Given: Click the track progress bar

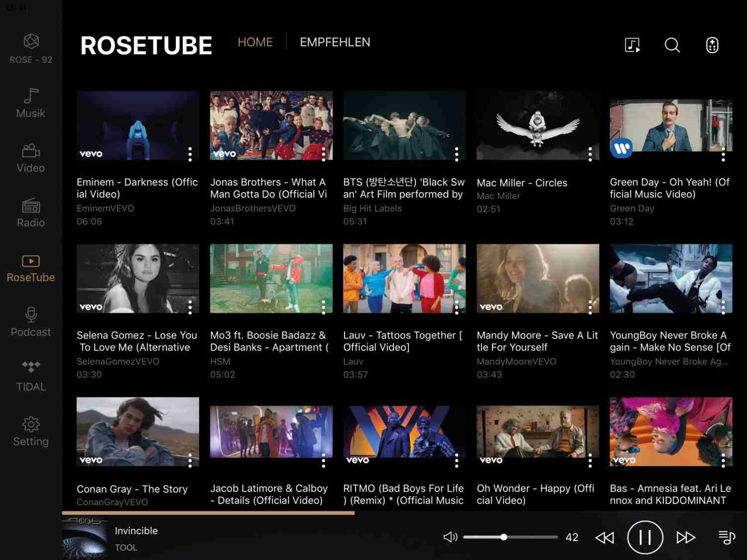Looking at the screenshot, I should [404, 512].
